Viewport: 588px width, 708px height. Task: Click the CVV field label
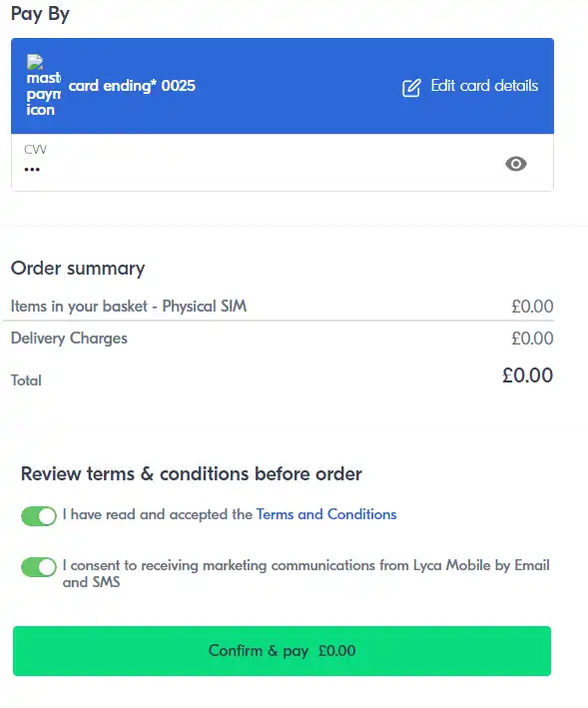coord(35,149)
